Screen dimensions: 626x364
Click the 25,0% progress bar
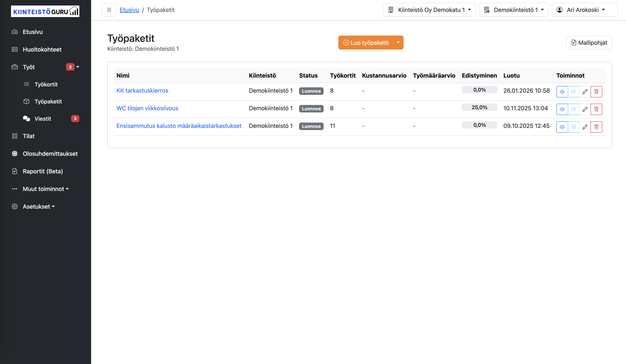(479, 108)
